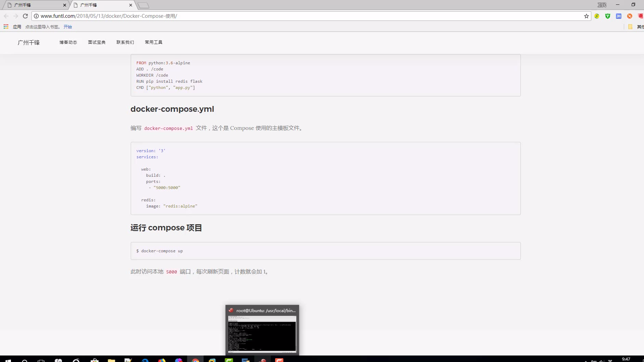Click the 'WORKDIR /code' line
Viewport: 644px width, 362px height.
[x=152, y=75]
